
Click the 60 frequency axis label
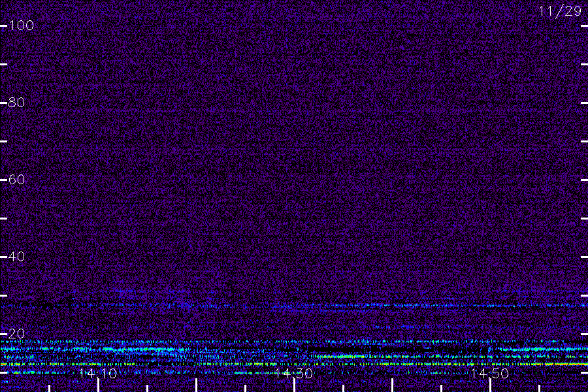[16, 179]
